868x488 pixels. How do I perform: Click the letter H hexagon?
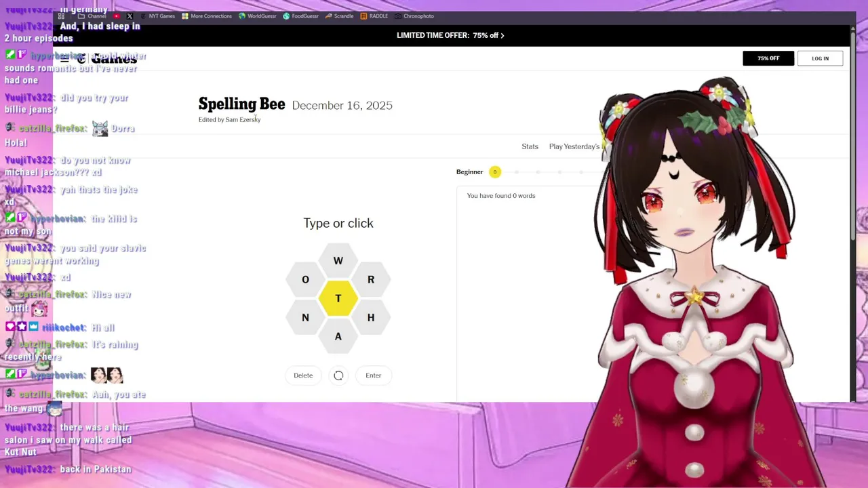pyautogui.click(x=371, y=318)
